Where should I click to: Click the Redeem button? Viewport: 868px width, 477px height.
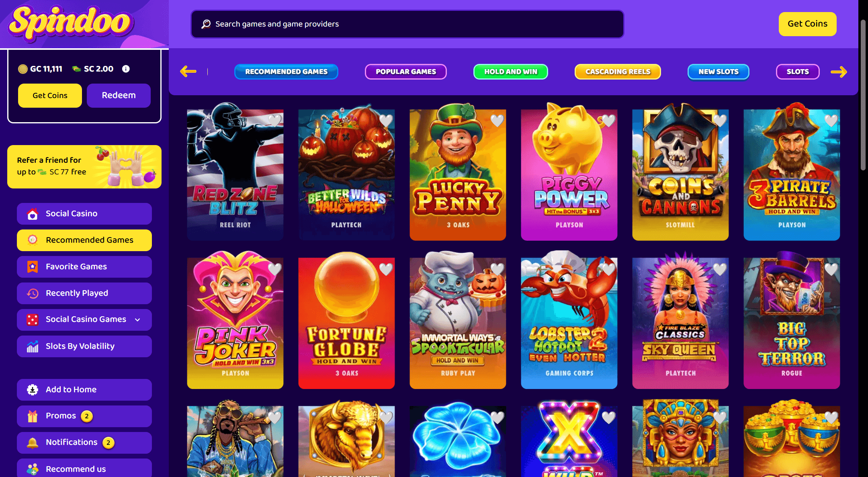(x=119, y=96)
